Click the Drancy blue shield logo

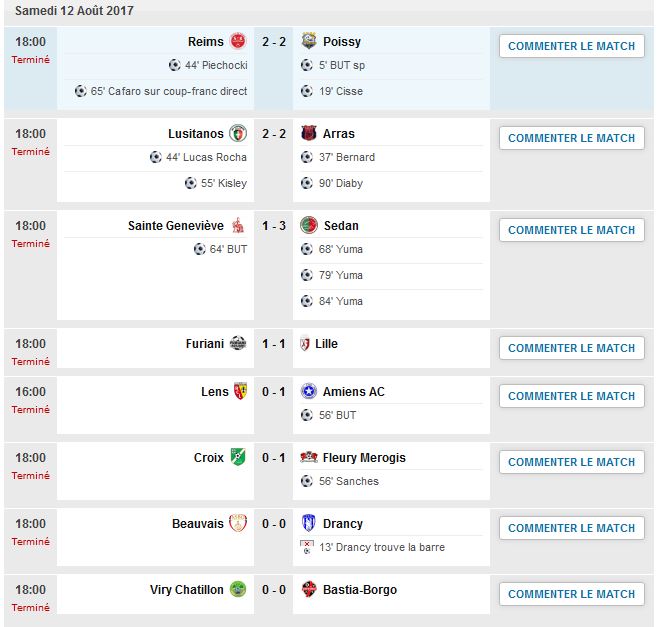click(309, 523)
